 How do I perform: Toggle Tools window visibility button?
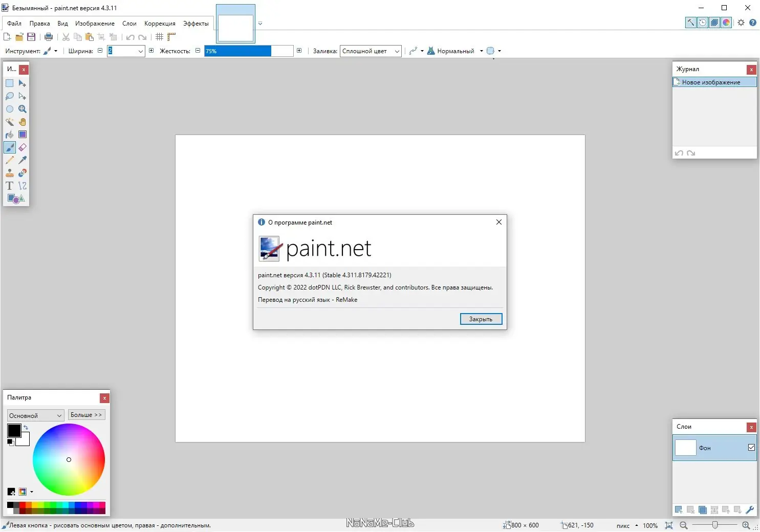[x=691, y=23]
